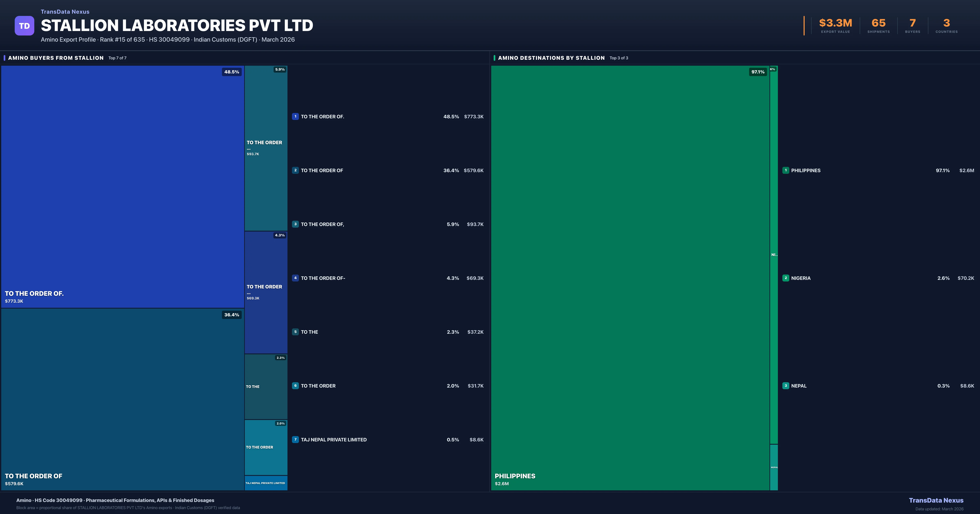Click the Amino Buyers From Stallion heading
980x514 pixels.
[x=56, y=58]
